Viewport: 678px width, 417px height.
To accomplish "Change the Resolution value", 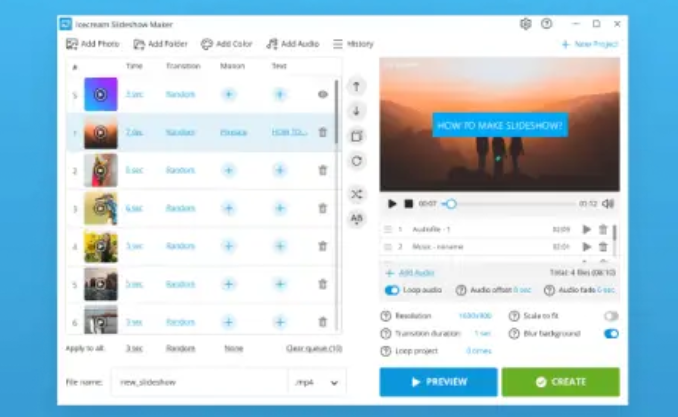I will (x=475, y=316).
